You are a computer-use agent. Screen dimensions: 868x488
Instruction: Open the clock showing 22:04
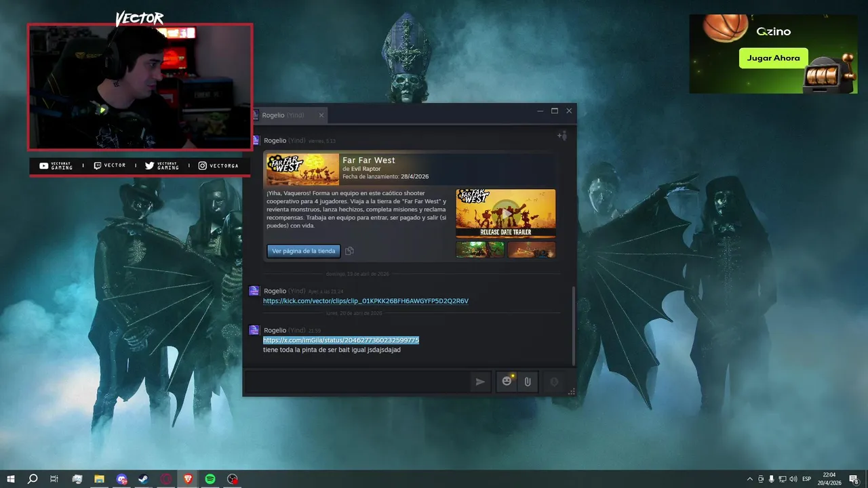829,479
